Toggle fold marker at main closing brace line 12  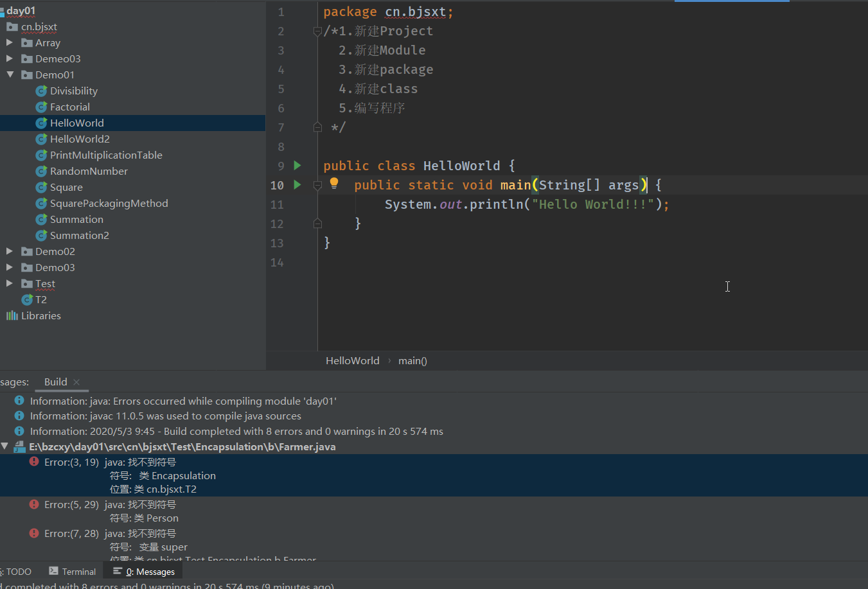pyautogui.click(x=317, y=224)
